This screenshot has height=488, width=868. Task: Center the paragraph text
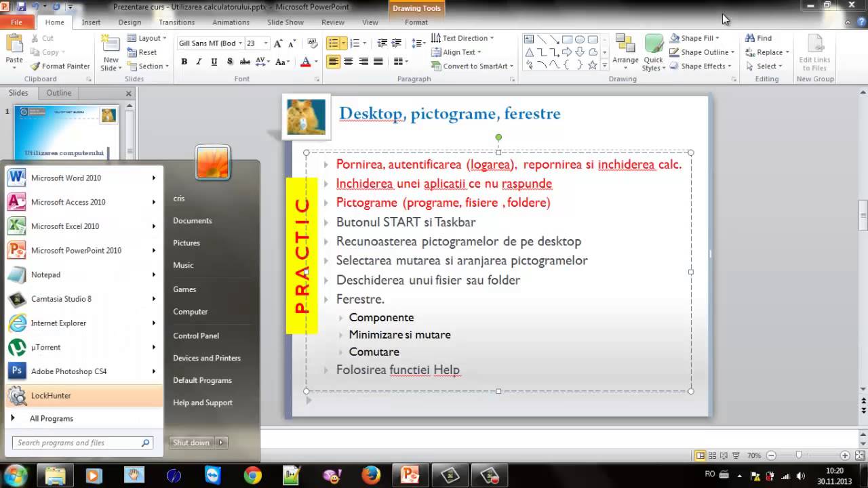pyautogui.click(x=348, y=62)
